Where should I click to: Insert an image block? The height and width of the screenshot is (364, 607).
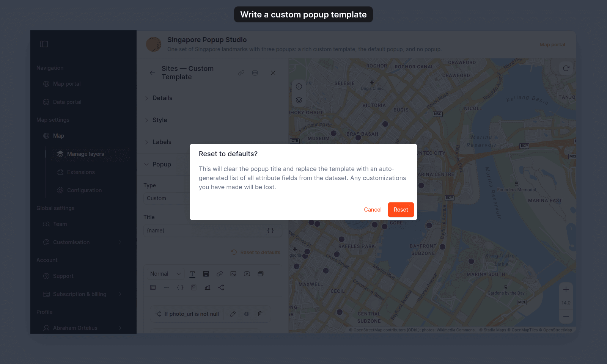coord(233,274)
